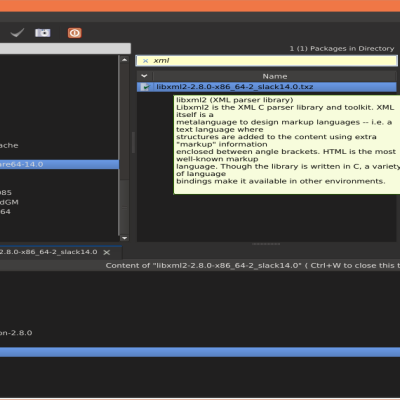Select the directory entry ending in dGM

(9, 202)
